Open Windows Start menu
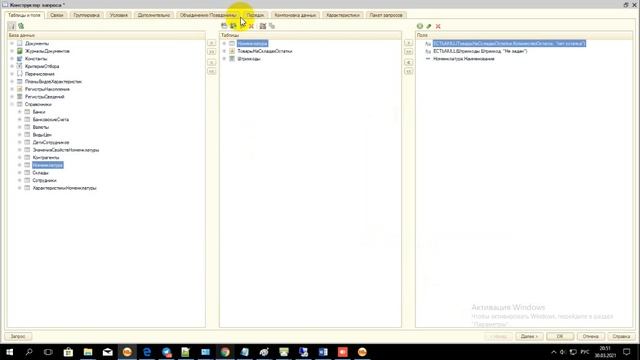 click(9, 352)
